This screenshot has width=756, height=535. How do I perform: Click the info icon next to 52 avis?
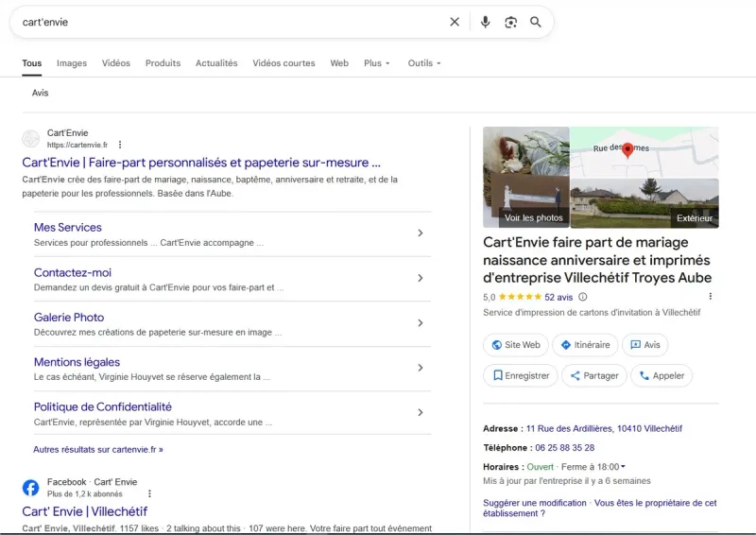pos(582,297)
